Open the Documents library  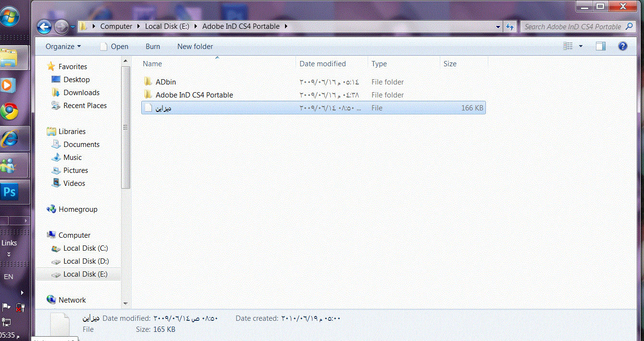pyautogui.click(x=81, y=145)
